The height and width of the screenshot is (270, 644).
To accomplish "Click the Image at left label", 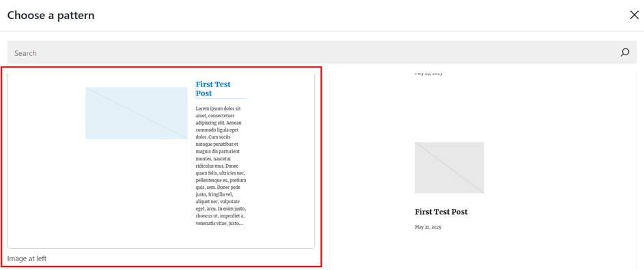I will [27, 258].
